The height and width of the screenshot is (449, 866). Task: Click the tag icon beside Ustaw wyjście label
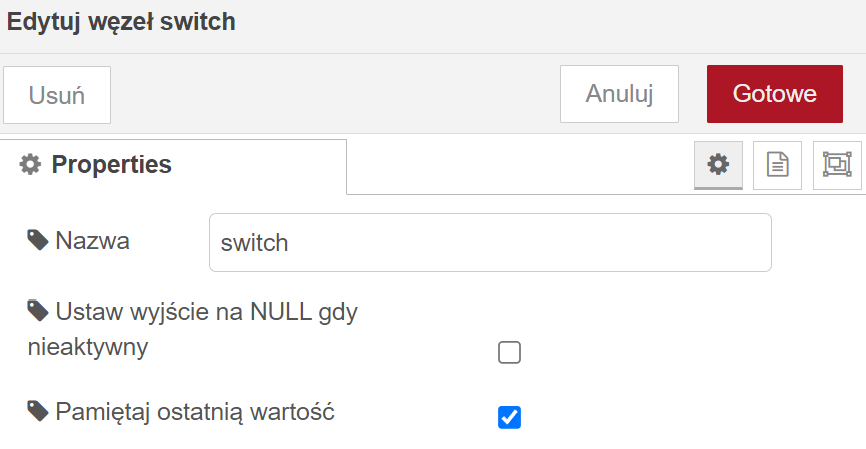tap(38, 311)
